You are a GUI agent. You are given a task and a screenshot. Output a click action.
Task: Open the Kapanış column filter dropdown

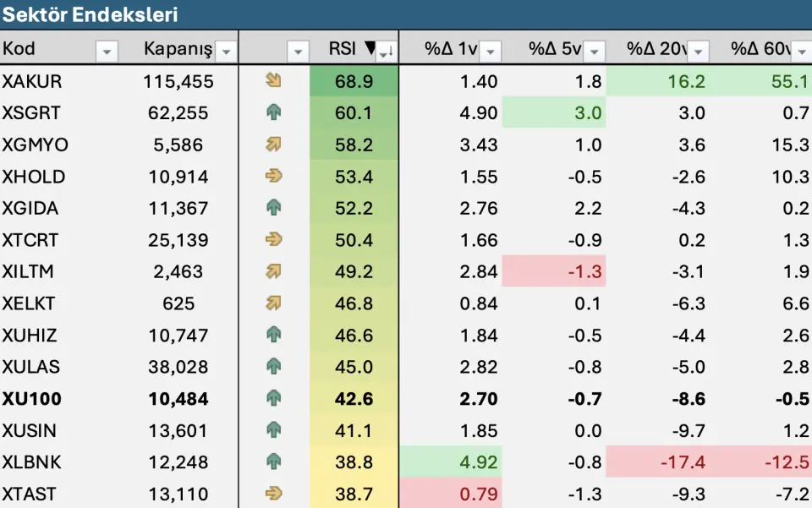226,52
